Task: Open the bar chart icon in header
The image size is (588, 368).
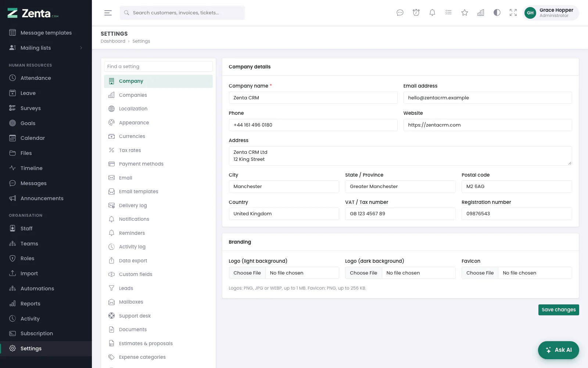Action: coord(481,13)
